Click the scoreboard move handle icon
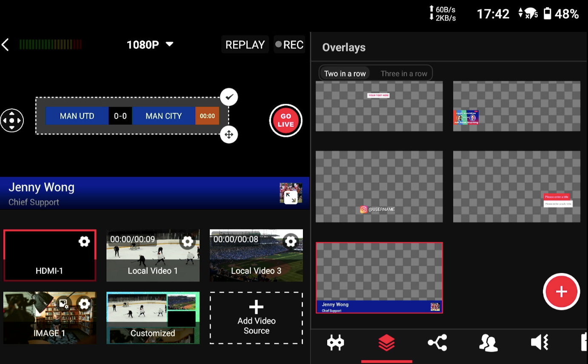Viewport: 588px width, 364px height. click(x=229, y=135)
